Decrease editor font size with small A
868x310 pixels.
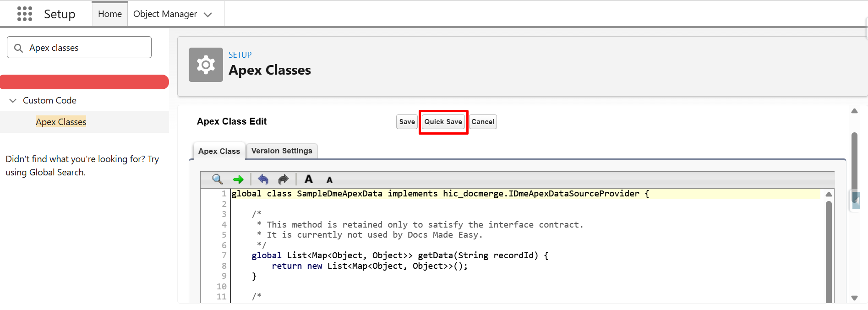tap(329, 180)
